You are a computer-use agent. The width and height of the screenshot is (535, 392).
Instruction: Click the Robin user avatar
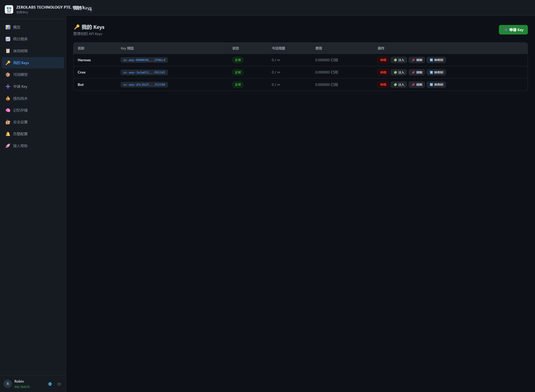[x=8, y=384]
